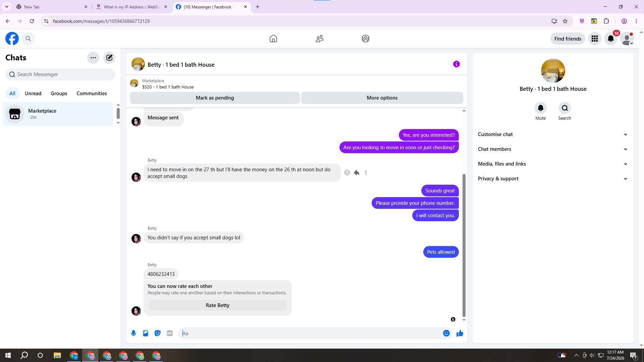Open the Groups icon in top navigation
644x362 pixels.
(x=366, y=39)
